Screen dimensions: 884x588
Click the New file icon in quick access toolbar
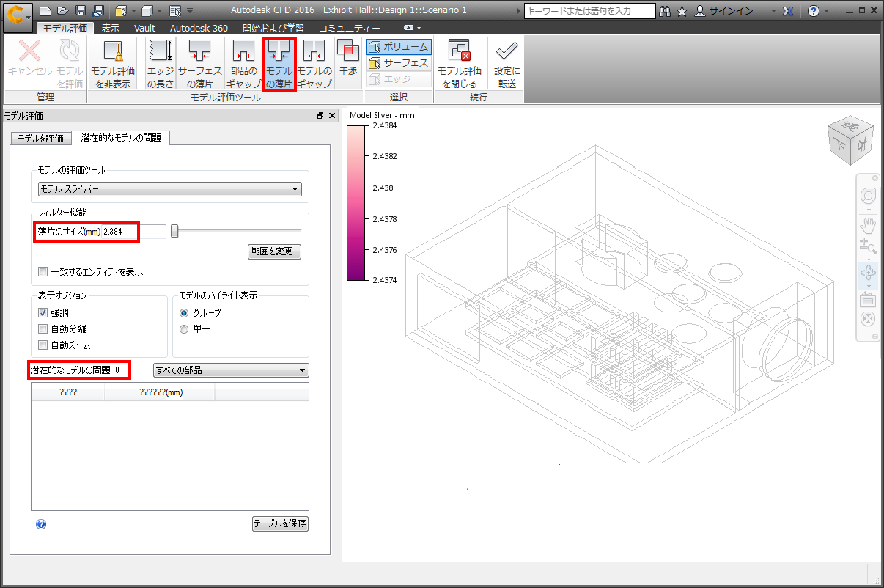point(45,11)
